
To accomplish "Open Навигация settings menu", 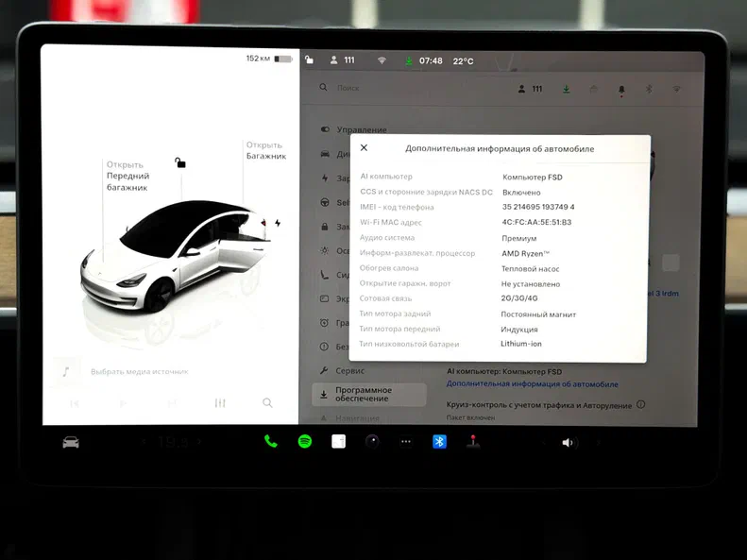I will [350, 418].
